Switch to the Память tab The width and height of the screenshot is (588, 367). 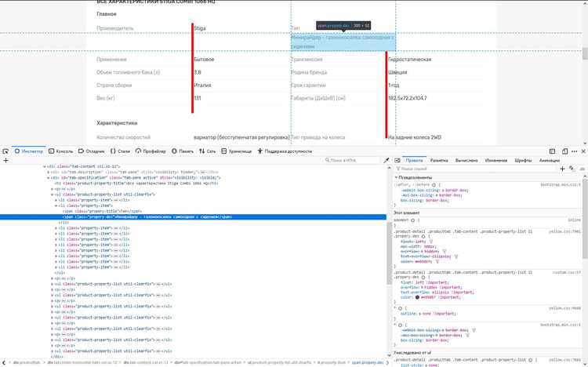[182, 151]
